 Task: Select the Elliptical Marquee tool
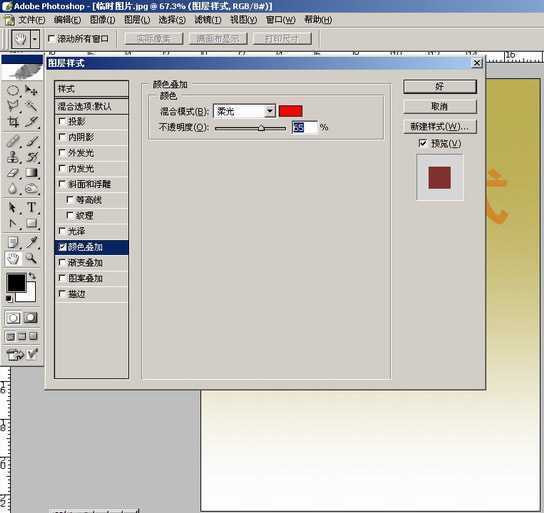(x=13, y=91)
